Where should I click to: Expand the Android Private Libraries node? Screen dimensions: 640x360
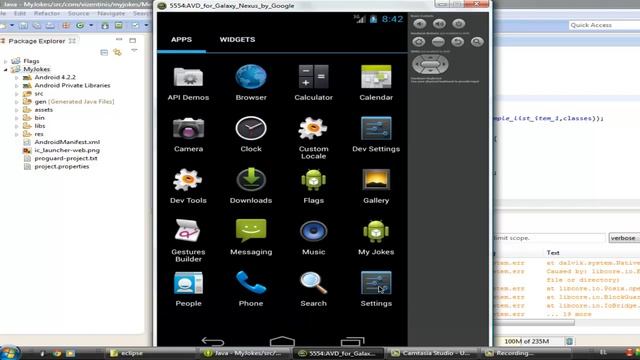[x=17, y=85]
